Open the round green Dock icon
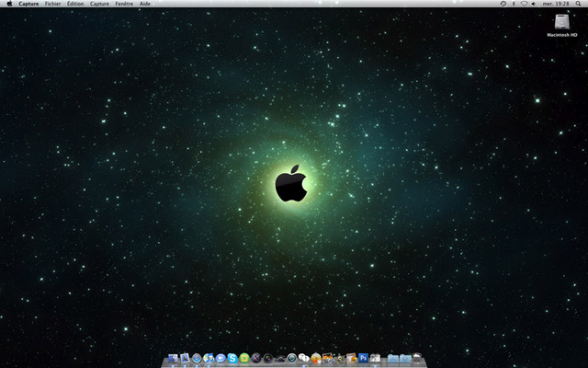The image size is (588, 368). click(244, 358)
